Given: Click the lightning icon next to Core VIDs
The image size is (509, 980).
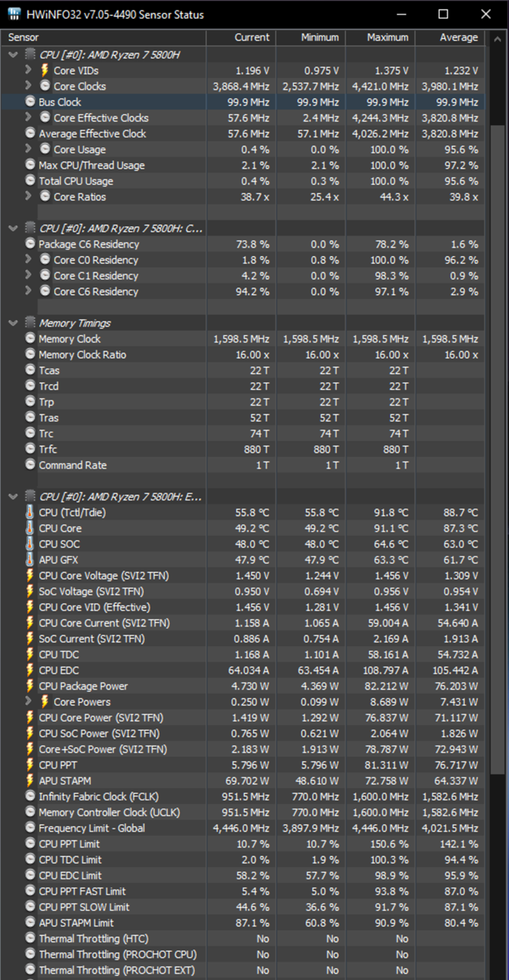Looking at the screenshot, I should [45, 70].
